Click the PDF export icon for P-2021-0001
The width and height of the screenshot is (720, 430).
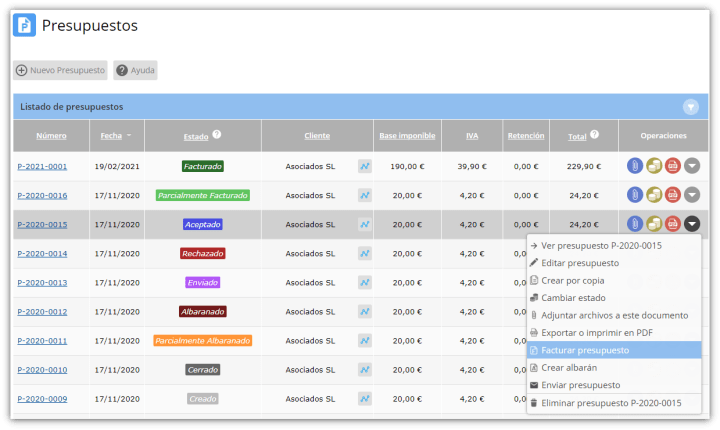[x=673, y=166]
